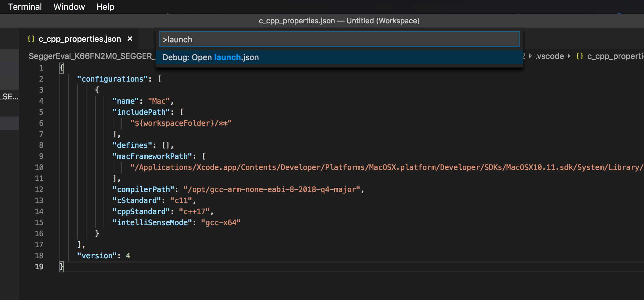Select the truncated _SE... sidebar item
This screenshot has height=300, width=644.
[9, 97]
